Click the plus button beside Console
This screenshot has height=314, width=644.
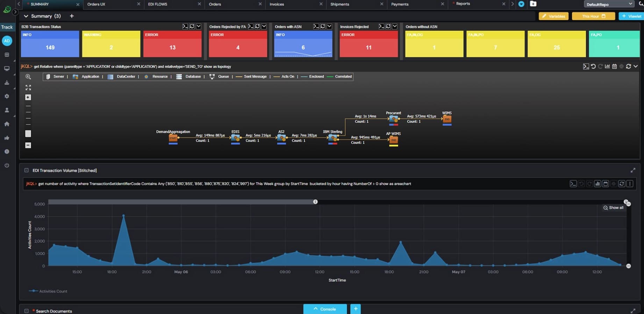click(x=356, y=309)
